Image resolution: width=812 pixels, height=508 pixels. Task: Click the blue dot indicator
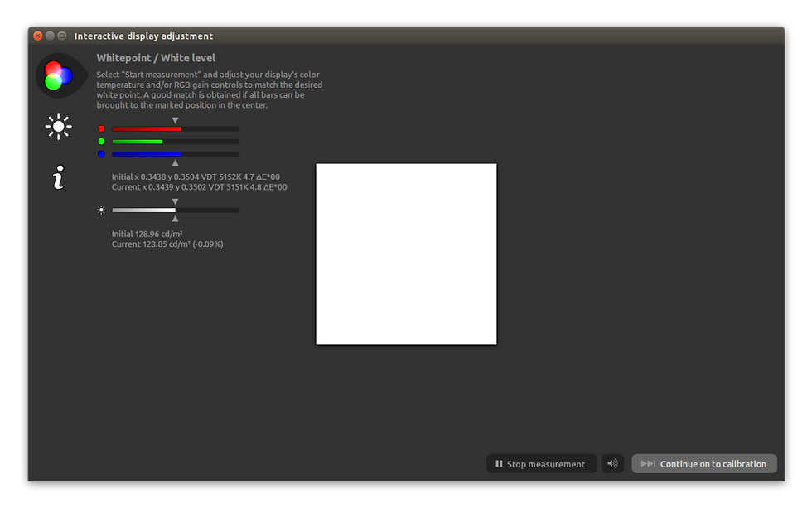101,154
